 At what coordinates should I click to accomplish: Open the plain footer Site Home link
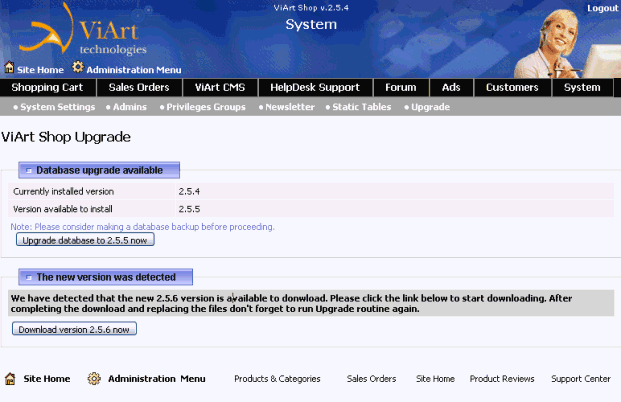435,379
